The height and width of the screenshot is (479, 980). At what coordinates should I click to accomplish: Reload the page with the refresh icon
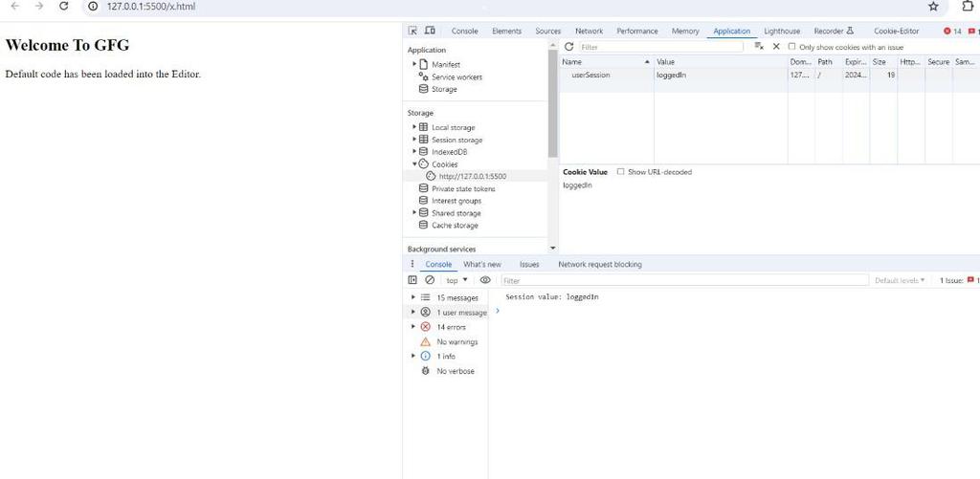[x=63, y=7]
